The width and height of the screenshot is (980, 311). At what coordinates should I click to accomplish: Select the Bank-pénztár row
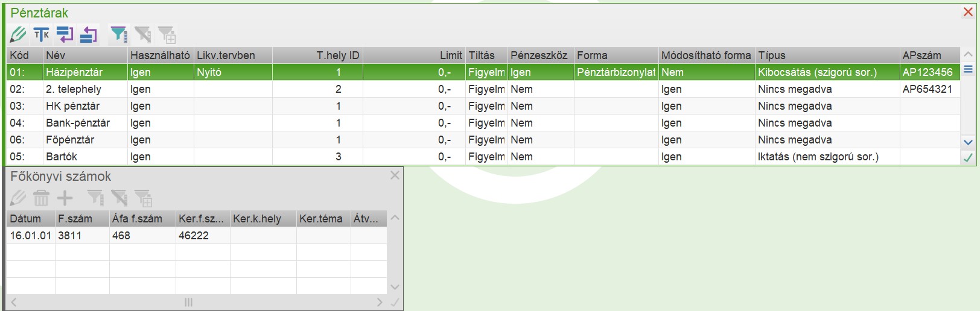point(78,123)
